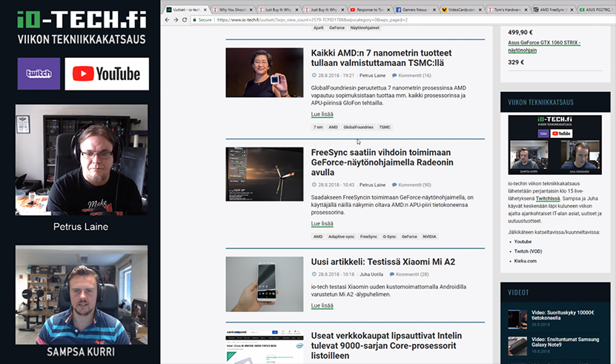
Task: Open 'Lue lisää' link of the TSMC article
Action: 322,114
